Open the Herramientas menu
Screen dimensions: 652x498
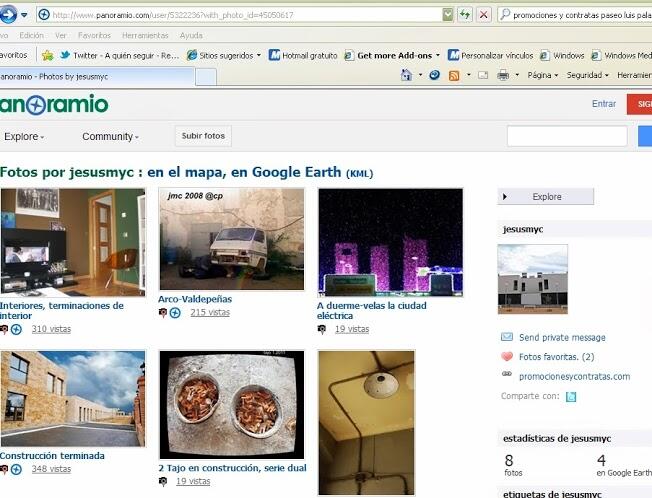[145, 35]
